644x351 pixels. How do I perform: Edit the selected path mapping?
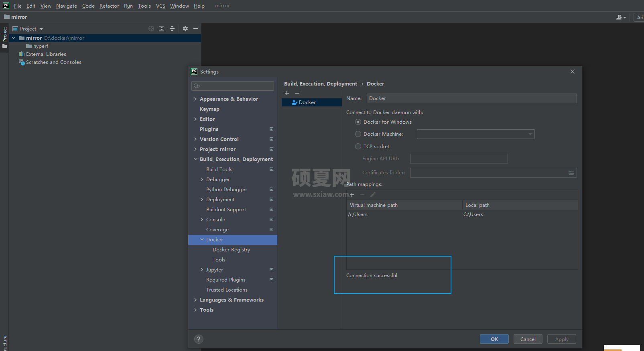coord(373,195)
